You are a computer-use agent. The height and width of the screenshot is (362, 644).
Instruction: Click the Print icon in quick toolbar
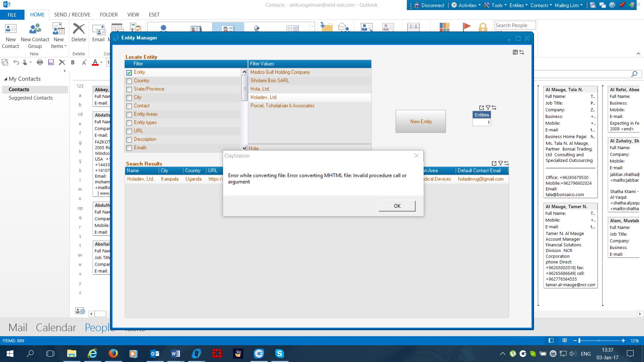pyautogui.click(x=40, y=62)
